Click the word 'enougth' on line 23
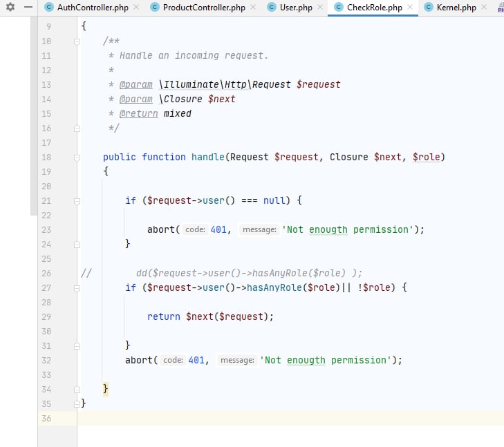This screenshot has width=504, height=447. point(328,230)
